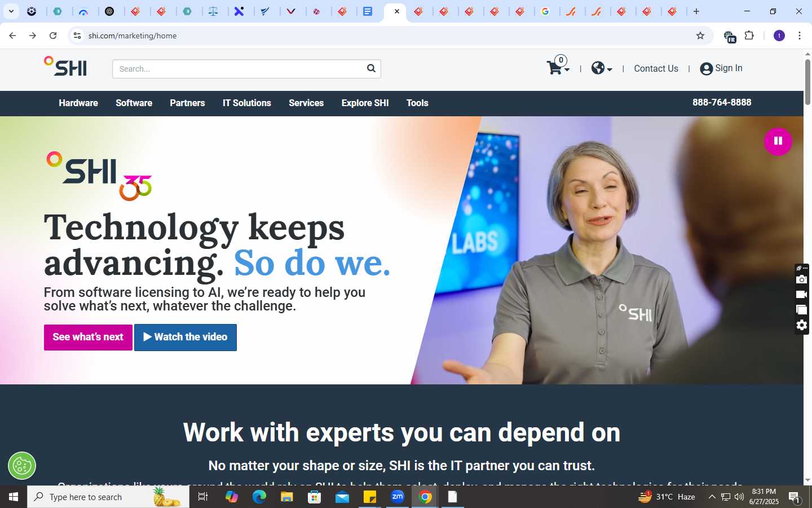Open the side widget settings gear
This screenshot has height=508, width=812.
point(801,325)
